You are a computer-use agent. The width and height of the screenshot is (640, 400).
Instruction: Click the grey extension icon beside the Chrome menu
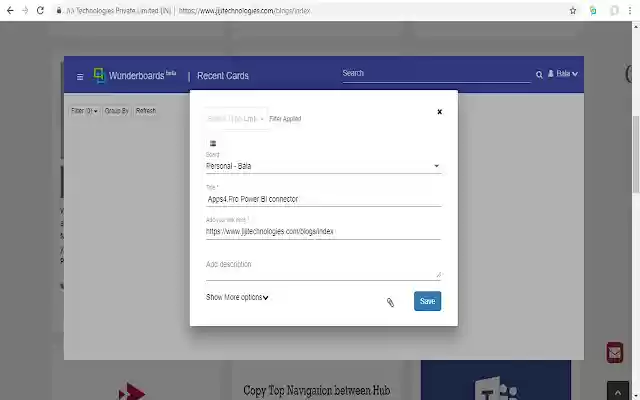614,11
